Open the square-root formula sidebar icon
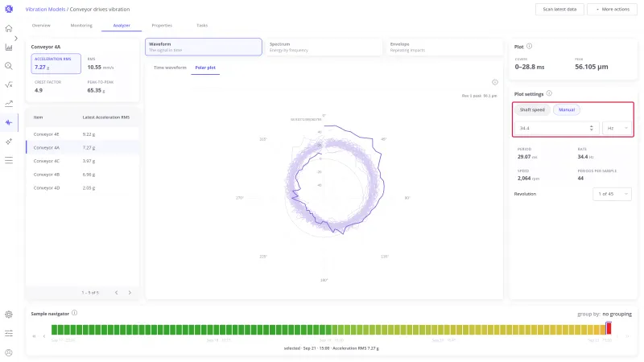The image size is (644, 362). [x=9, y=85]
